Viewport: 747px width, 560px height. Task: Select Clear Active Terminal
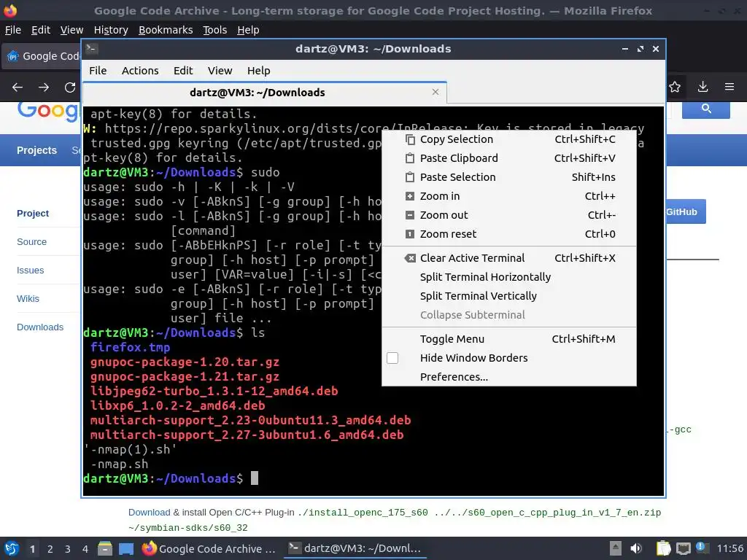[508, 258]
